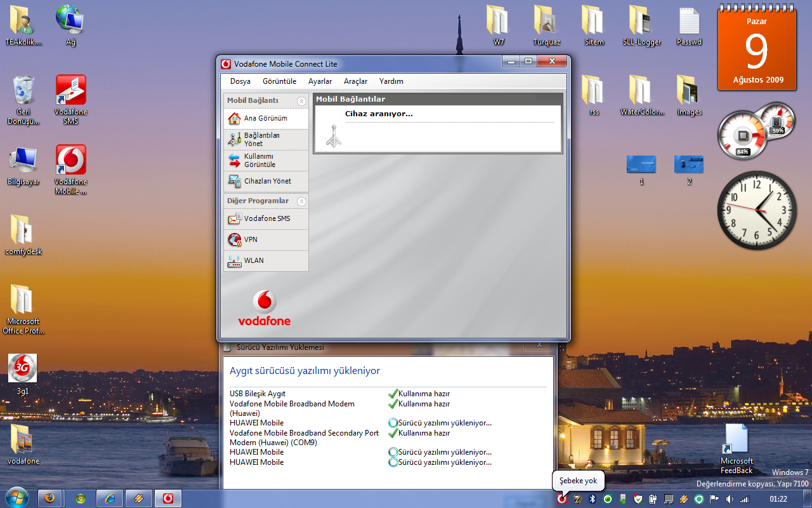The width and height of the screenshot is (812, 508).
Task: Select the Microsoft FeedBack desktop shortcut
Action: pyautogui.click(x=737, y=449)
